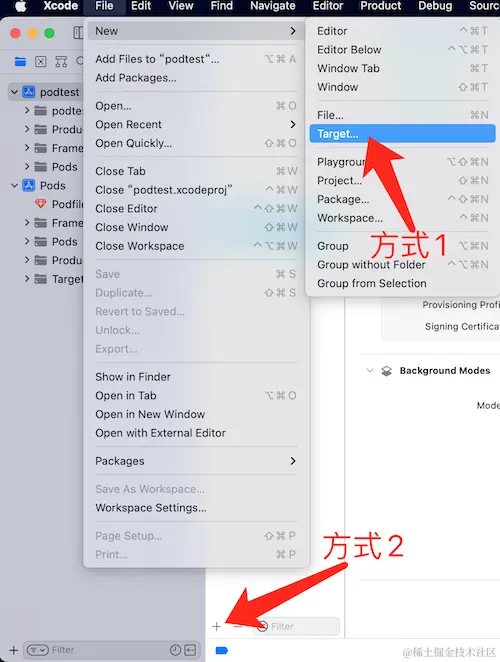Choose Editor Below
500x662 pixels.
402,49
